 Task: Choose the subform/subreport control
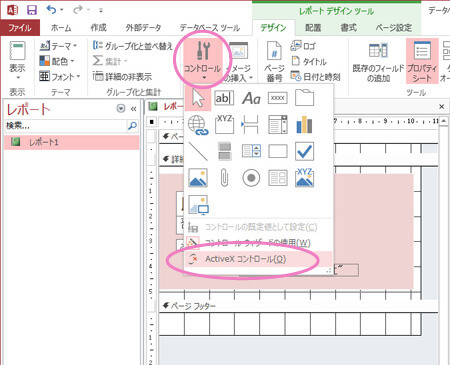(278, 178)
